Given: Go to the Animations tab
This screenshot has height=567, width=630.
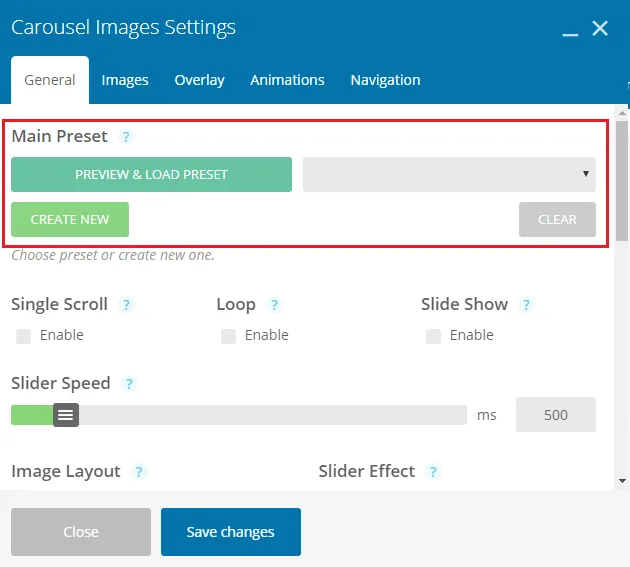Looking at the screenshot, I should [x=287, y=80].
